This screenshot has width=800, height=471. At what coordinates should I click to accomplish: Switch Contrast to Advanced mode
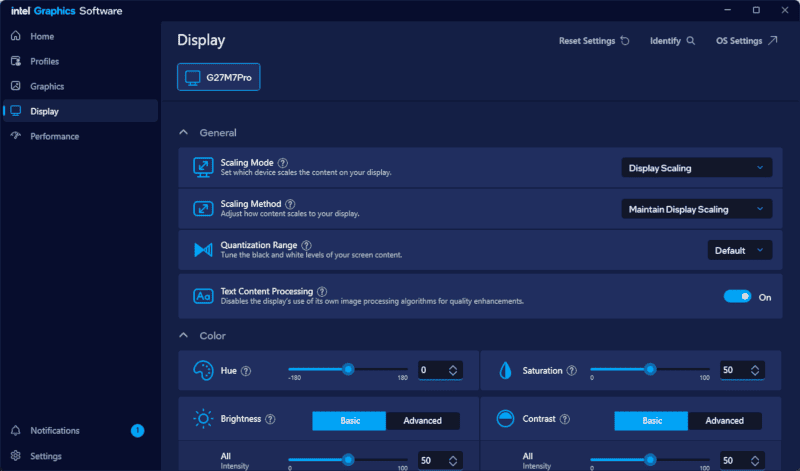[724, 421]
